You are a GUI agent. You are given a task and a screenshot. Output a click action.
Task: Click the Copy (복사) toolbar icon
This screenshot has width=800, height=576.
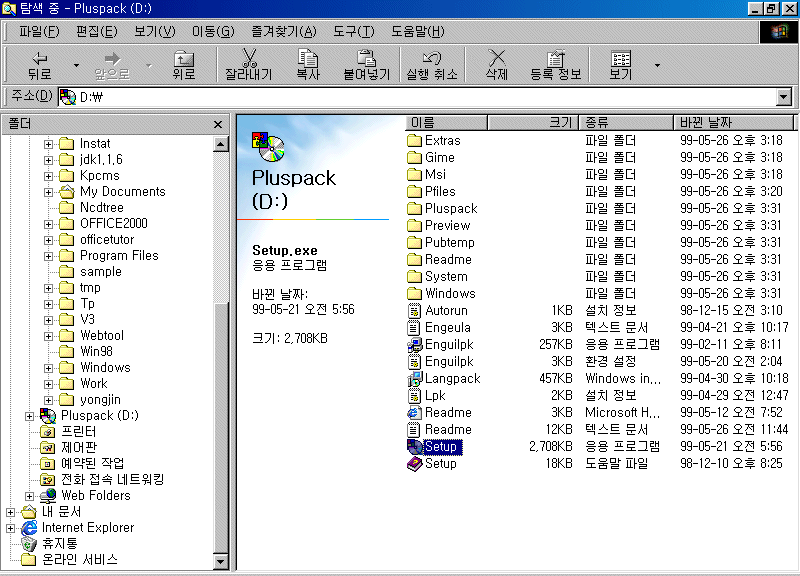tap(308, 58)
